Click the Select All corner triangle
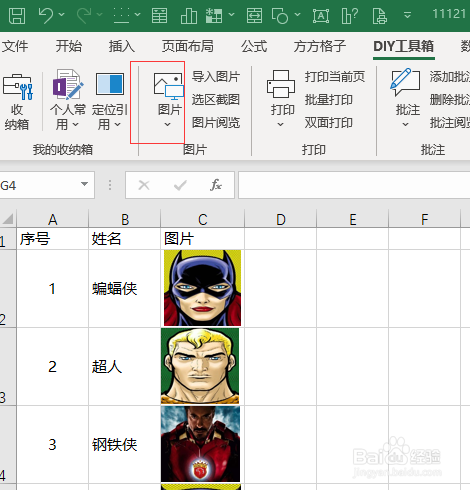This screenshot has height=490, width=470. [x=8, y=219]
